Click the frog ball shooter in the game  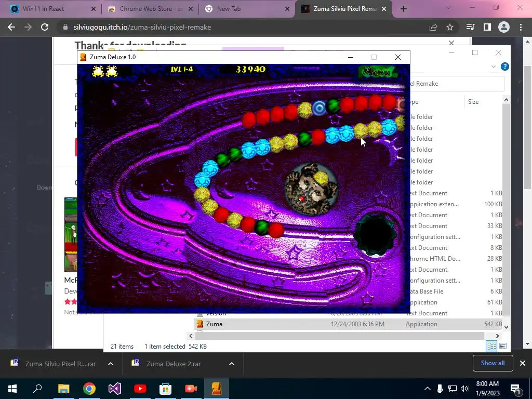(311, 189)
